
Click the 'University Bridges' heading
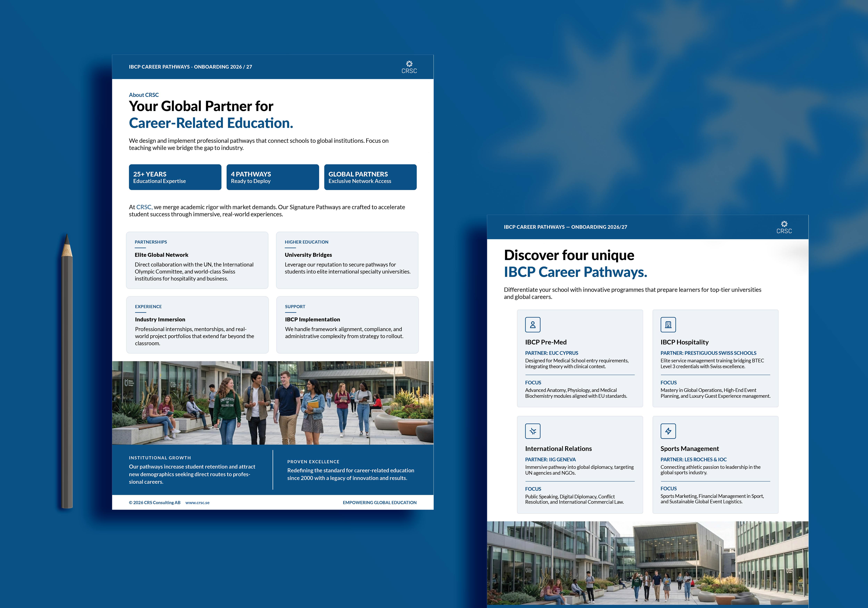(308, 255)
